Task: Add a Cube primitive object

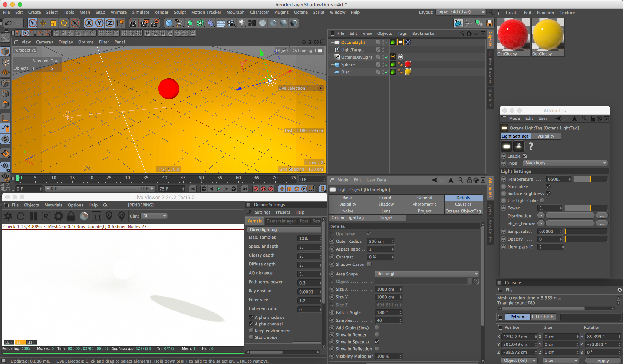Action: (x=169, y=23)
